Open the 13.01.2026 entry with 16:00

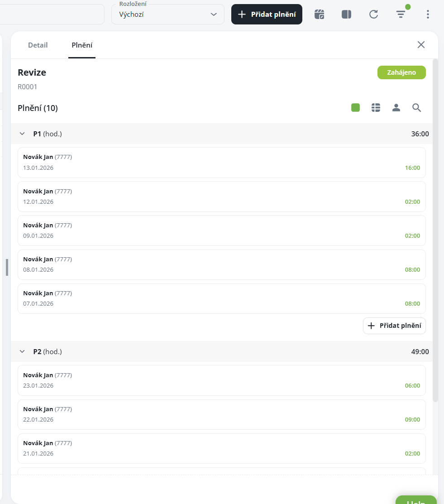[221, 163]
